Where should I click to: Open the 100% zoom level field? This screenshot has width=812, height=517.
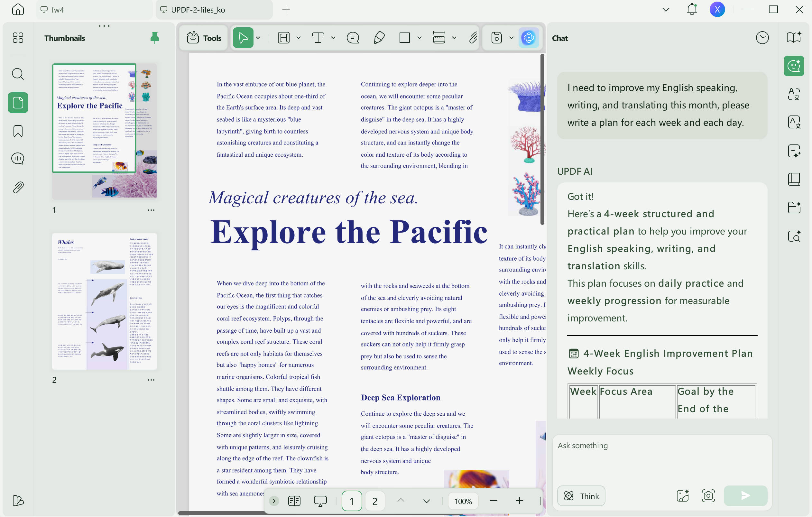(463, 501)
